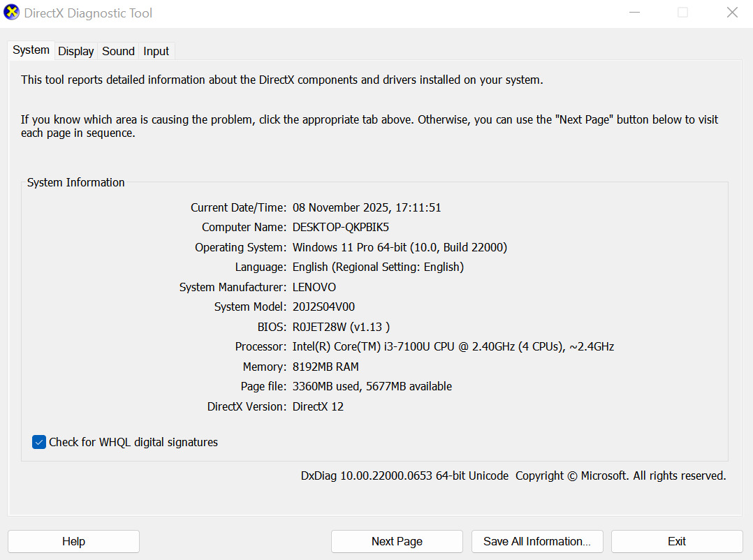Viewport: 753px width, 560px height.
Task: Go to Next Page
Action: point(397,541)
